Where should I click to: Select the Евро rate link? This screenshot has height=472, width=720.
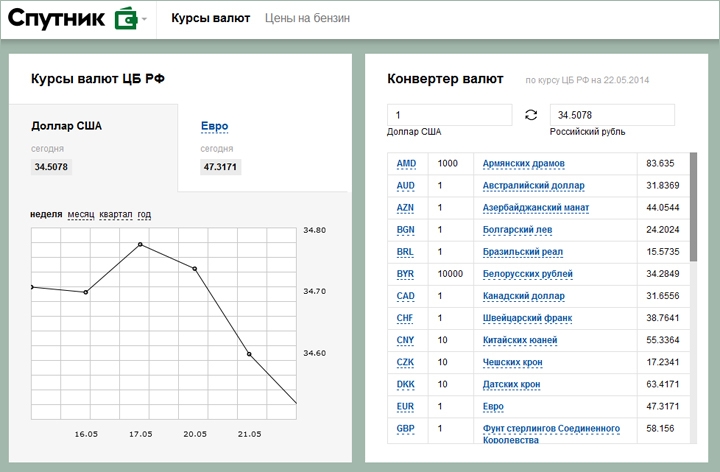pos(214,126)
